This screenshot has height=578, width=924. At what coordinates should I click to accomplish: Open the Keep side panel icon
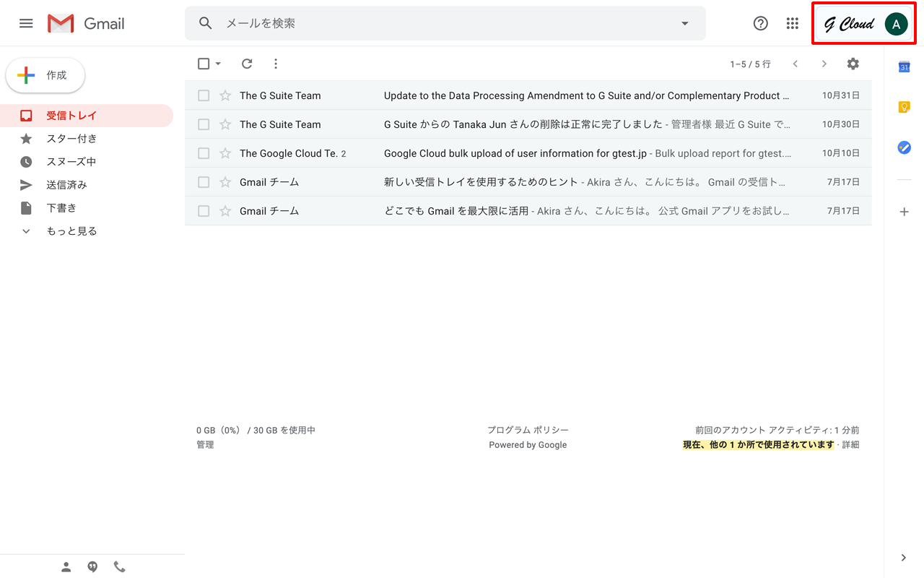904,107
